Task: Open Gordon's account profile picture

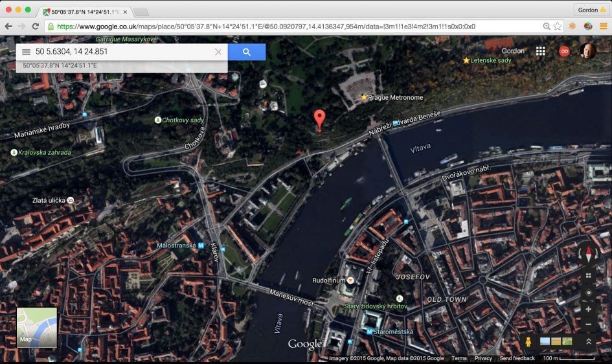Action: click(x=588, y=51)
